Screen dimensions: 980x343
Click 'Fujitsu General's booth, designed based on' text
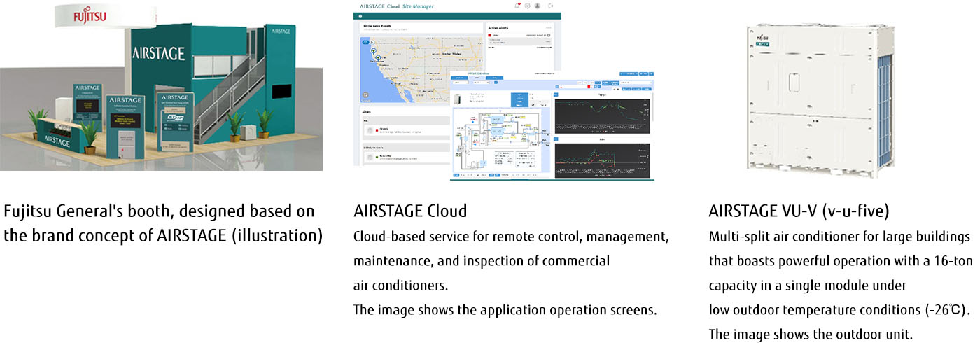159,211
